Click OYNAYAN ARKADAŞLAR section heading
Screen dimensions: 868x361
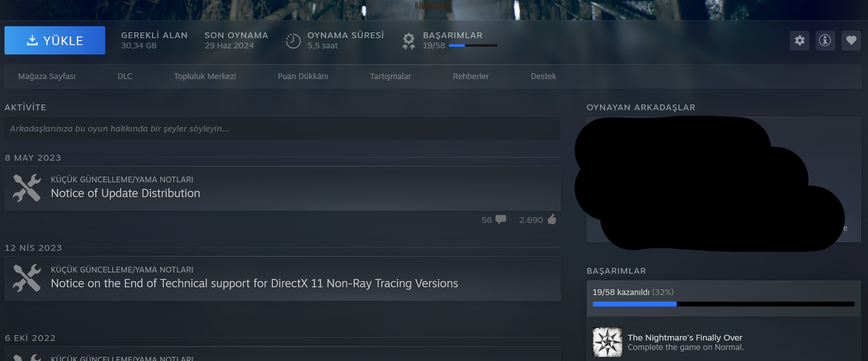tap(641, 107)
